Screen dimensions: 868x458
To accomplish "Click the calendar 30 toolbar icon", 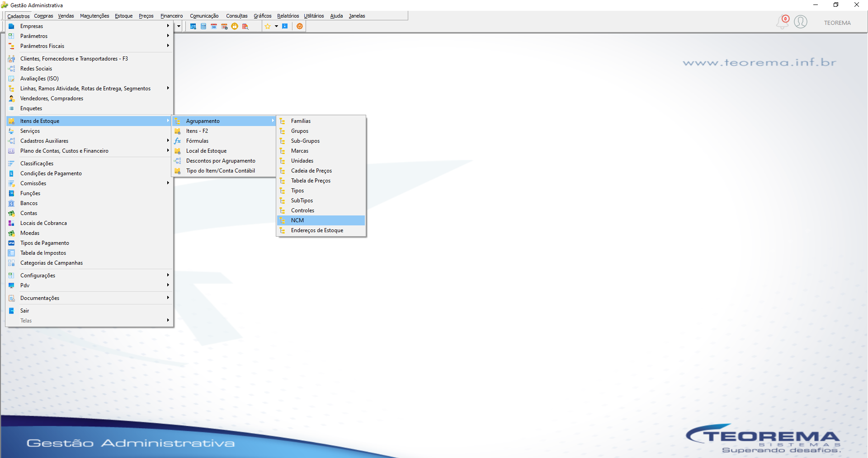I will 214,26.
